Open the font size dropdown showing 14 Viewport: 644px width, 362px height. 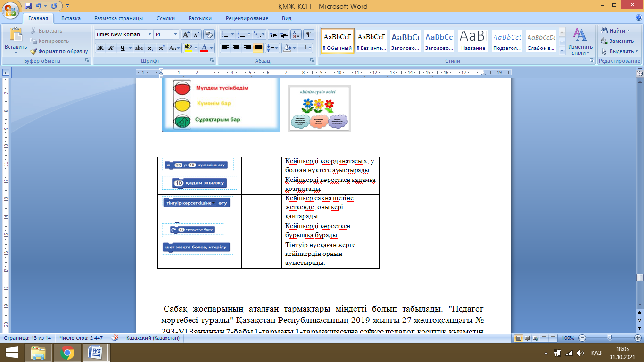tap(176, 34)
